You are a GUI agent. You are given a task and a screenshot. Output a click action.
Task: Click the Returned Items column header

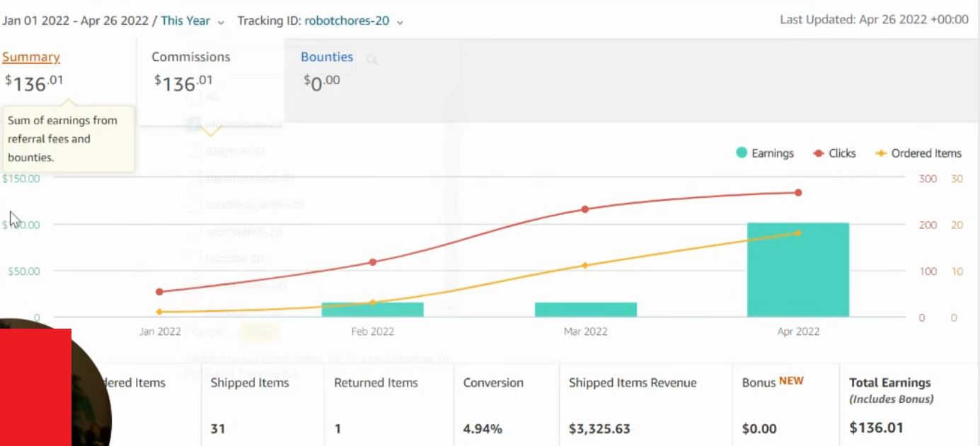376,383
